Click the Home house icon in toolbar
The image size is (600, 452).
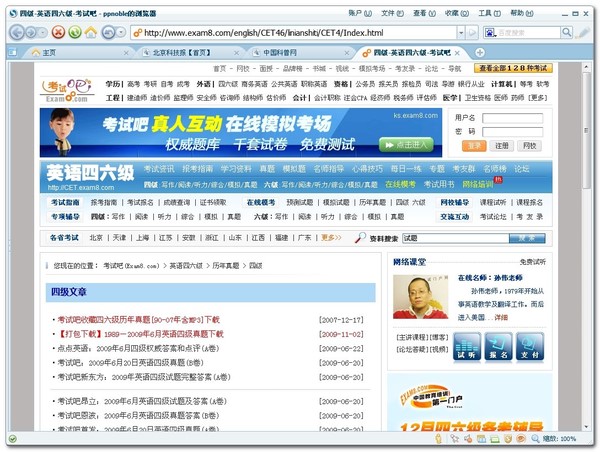(x=91, y=32)
